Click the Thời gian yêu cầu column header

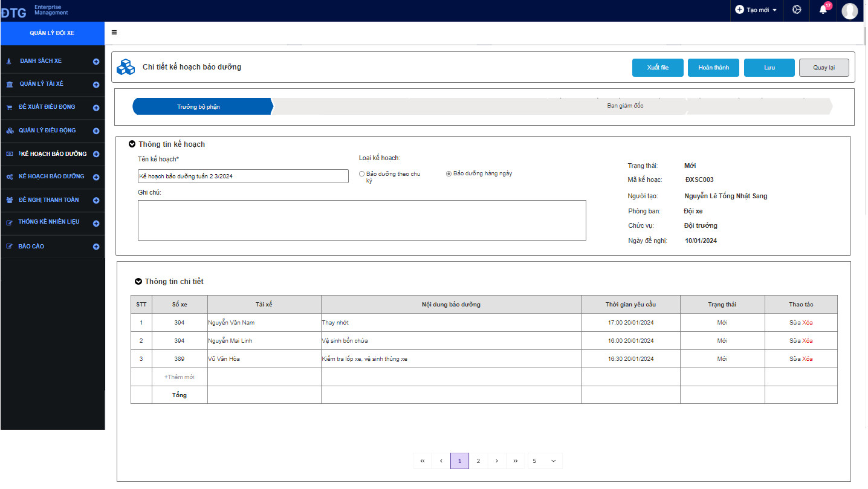tap(630, 305)
